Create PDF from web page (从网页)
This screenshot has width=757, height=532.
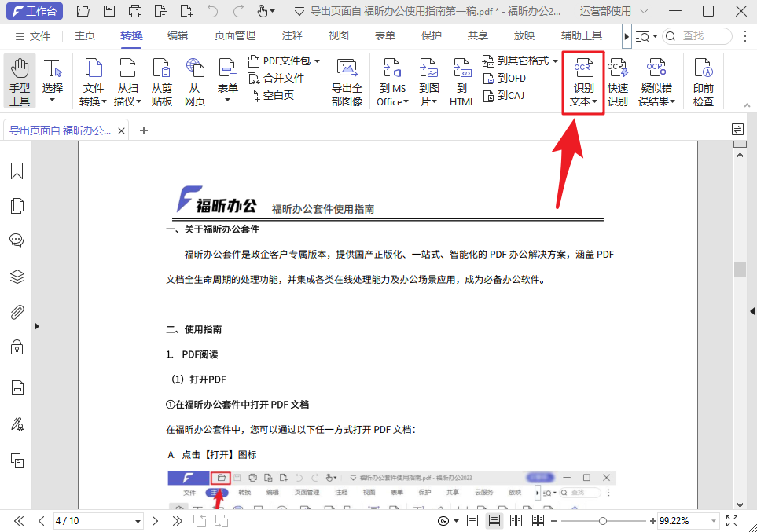(194, 79)
